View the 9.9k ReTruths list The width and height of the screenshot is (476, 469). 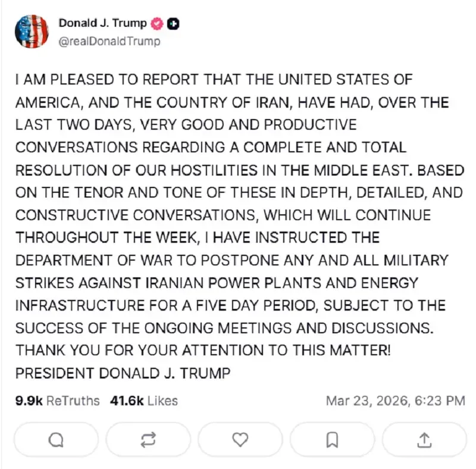click(57, 401)
